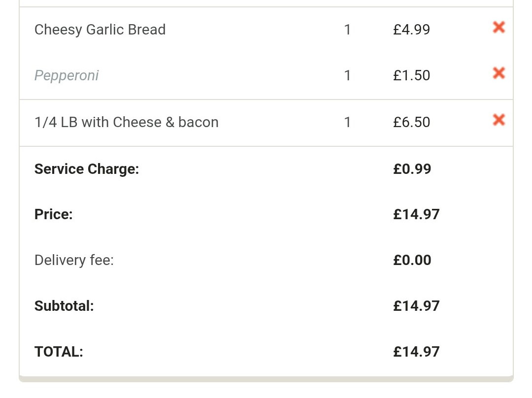The width and height of the screenshot is (532, 398).
Task: Click the Cheesy Garlic Bread item name
Action: point(100,30)
